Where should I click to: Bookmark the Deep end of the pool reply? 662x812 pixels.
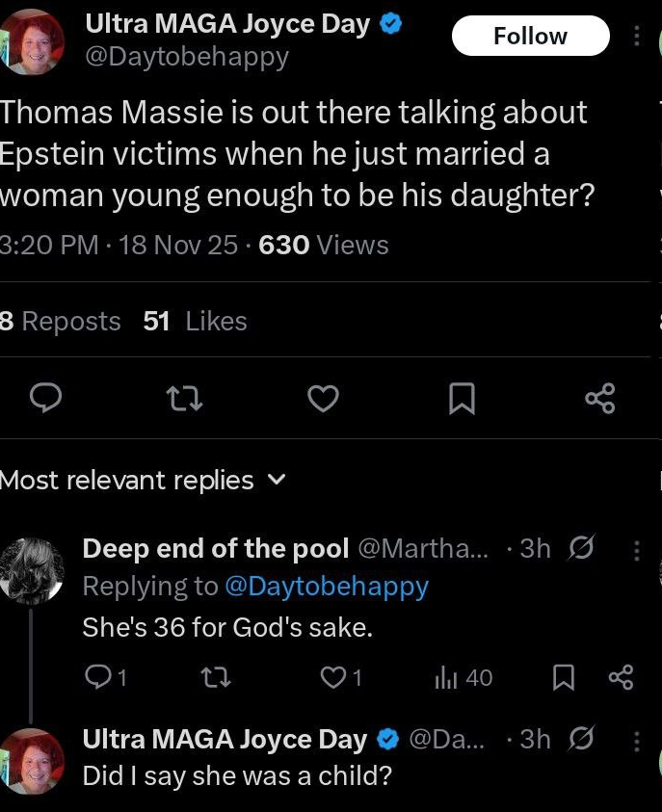pyautogui.click(x=562, y=678)
